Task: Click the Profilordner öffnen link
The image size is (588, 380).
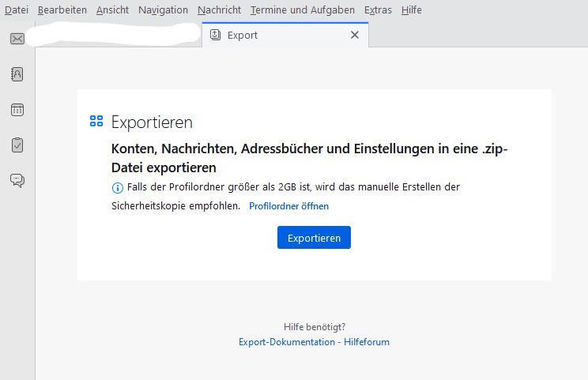Action: coord(288,206)
